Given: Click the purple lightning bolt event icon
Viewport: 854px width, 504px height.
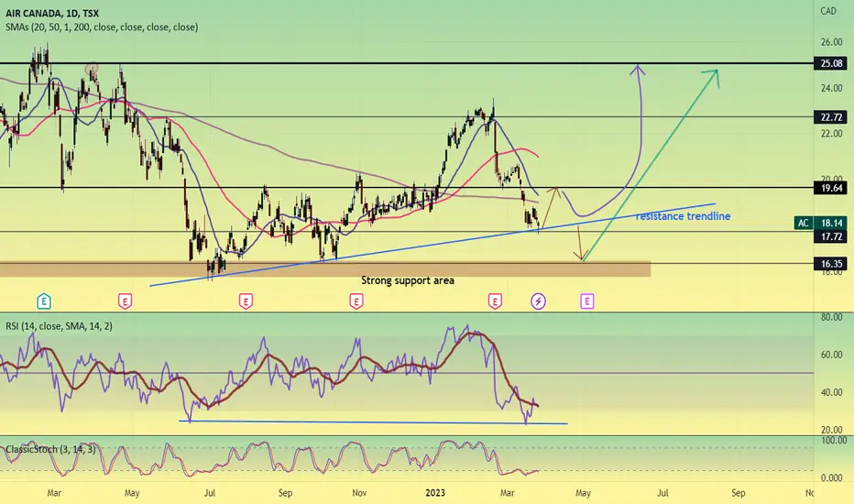Looking at the screenshot, I should [538, 301].
